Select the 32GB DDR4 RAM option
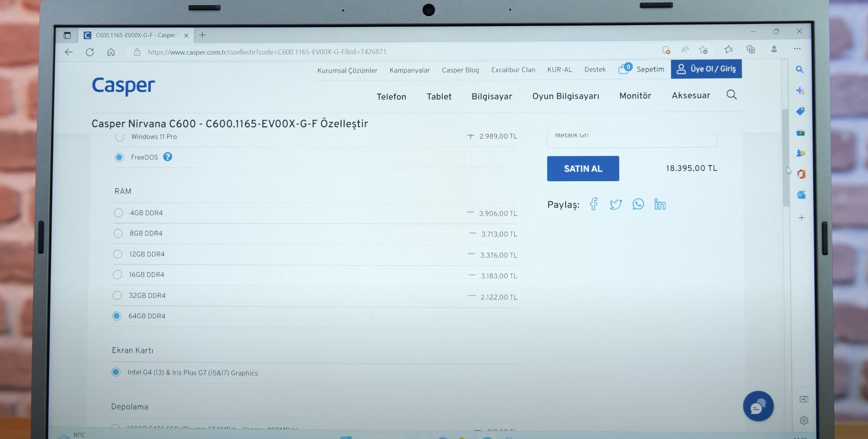This screenshot has width=868, height=439. pos(118,296)
